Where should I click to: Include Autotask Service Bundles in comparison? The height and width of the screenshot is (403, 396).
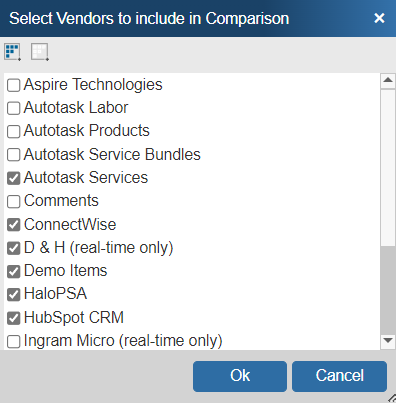tap(14, 155)
